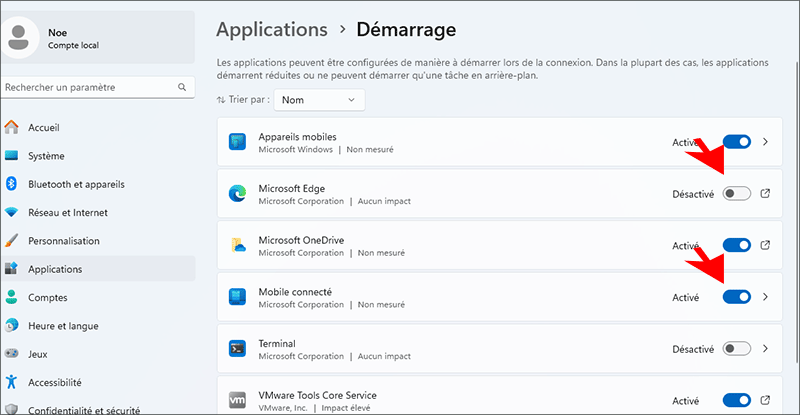This screenshot has height=415, width=800.
Task: Click the Jeux gamepad icon
Action: coord(11,353)
